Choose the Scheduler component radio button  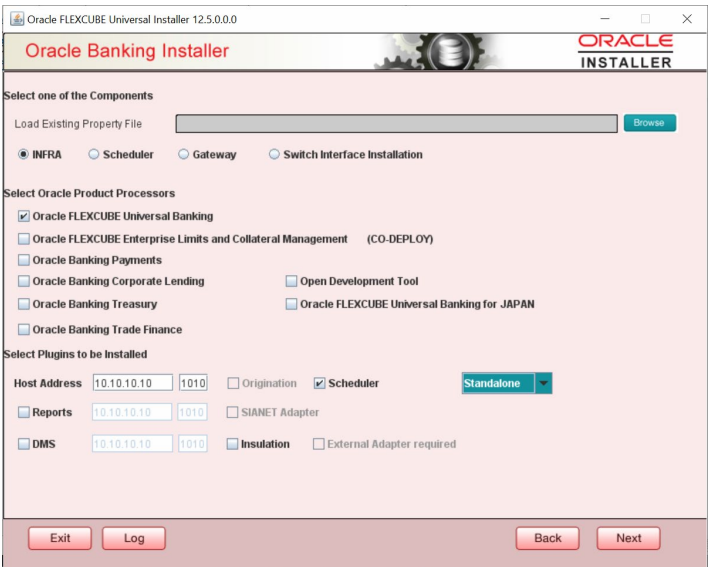(94, 154)
